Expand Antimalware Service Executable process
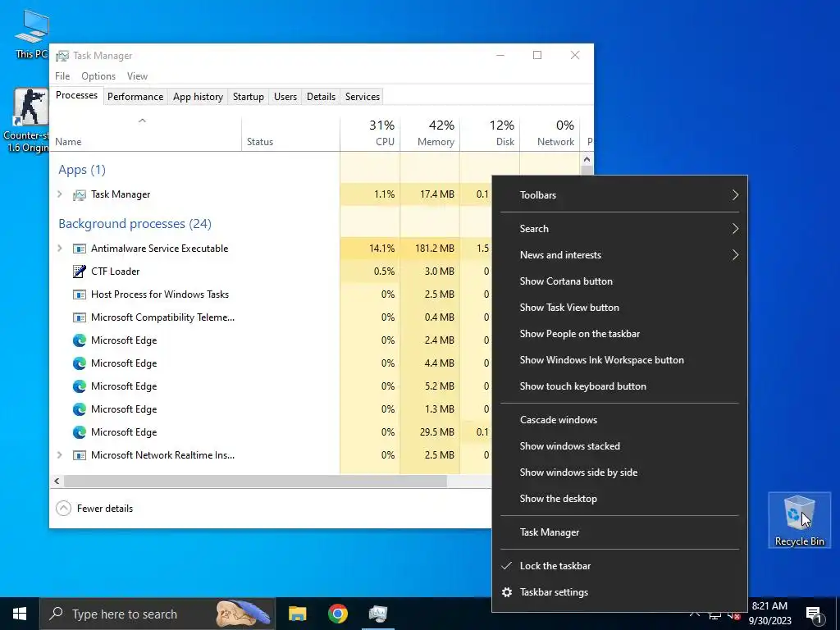 click(x=60, y=249)
